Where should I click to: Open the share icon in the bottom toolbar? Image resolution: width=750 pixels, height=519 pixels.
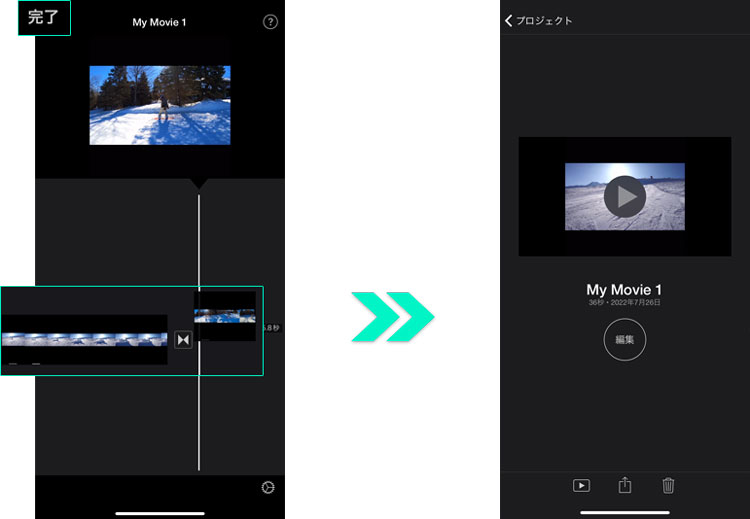click(x=625, y=485)
